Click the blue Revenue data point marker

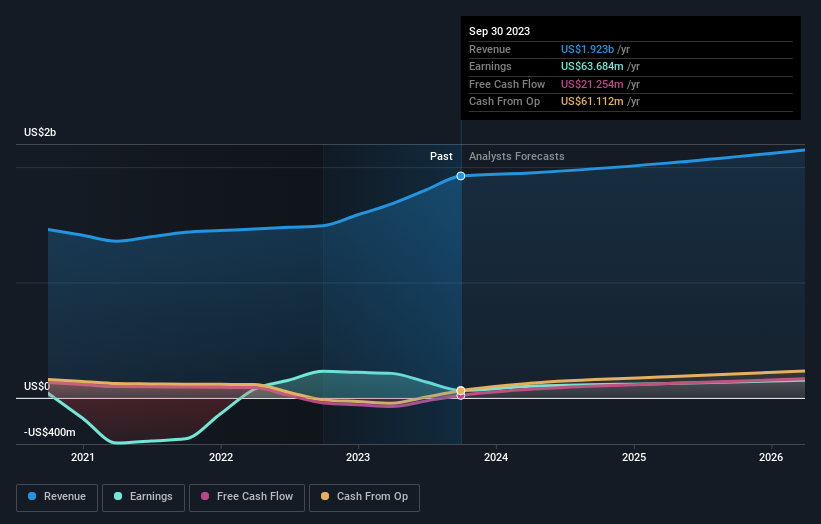[461, 176]
